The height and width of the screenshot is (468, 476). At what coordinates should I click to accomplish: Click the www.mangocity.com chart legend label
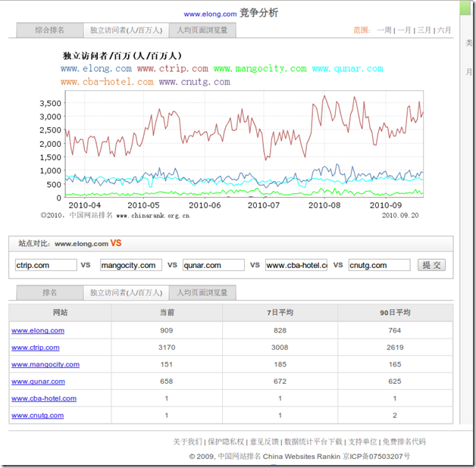(x=260, y=69)
